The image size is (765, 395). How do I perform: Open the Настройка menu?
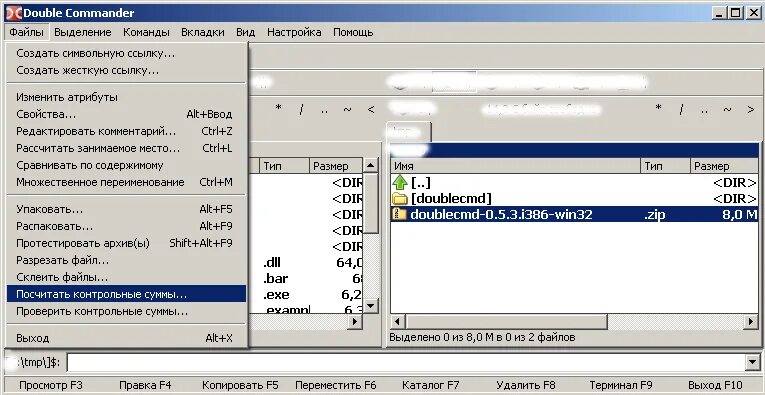(x=294, y=32)
